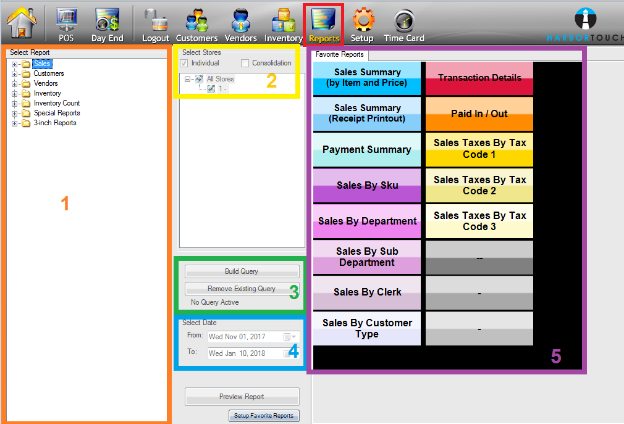Screen dimensions: 624x424
Task: Click the Logout icon
Action: click(x=155, y=20)
